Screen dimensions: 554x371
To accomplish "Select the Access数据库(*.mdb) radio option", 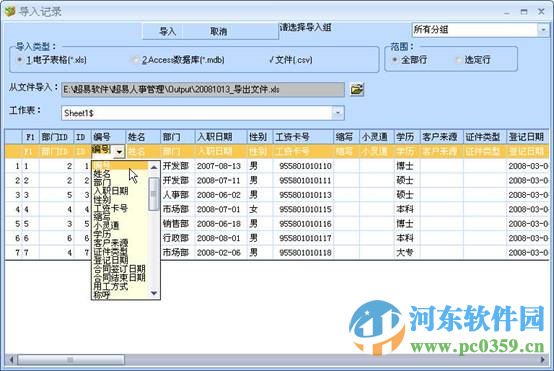I will tap(178, 60).
